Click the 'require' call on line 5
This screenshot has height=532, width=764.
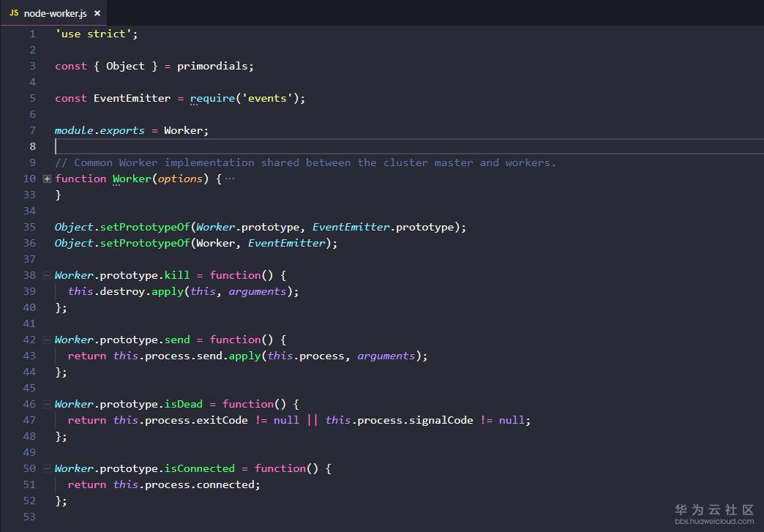[212, 98]
